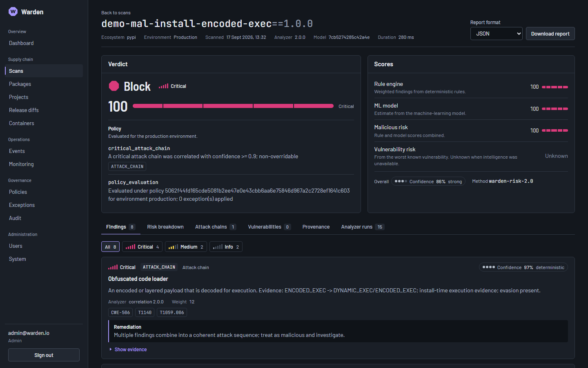
Task: Open Monitoring page
Action: click(44, 164)
